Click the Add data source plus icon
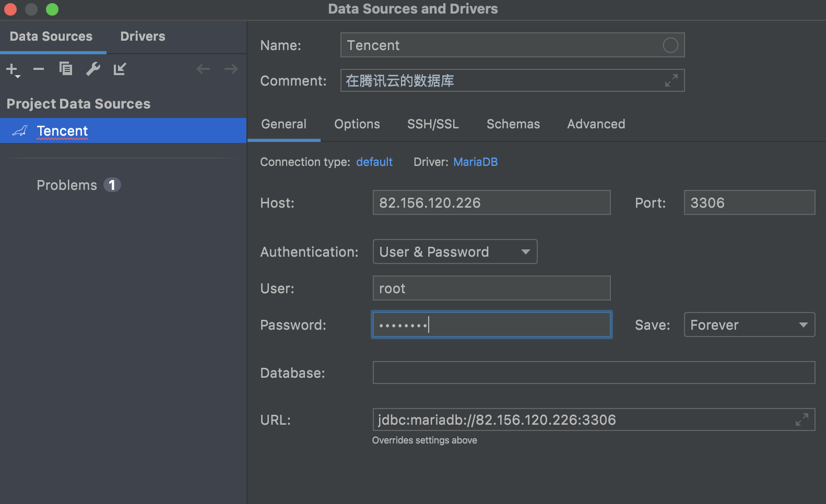Screen dimensions: 826x504 click(x=12, y=69)
